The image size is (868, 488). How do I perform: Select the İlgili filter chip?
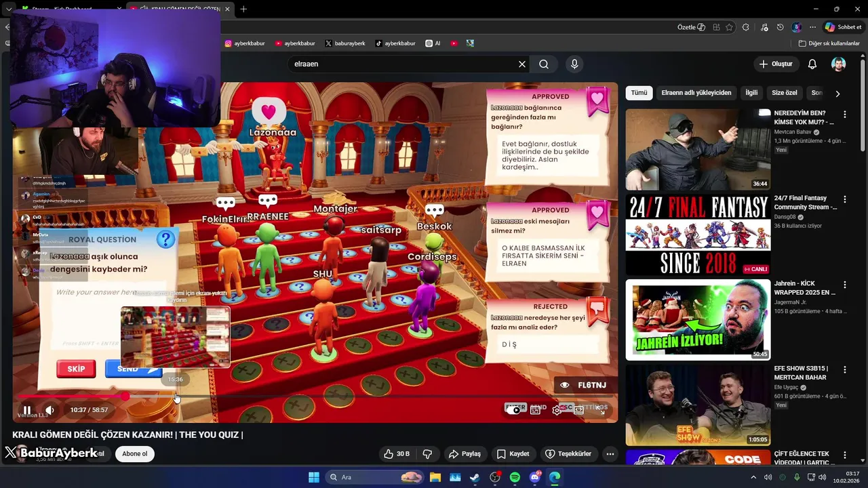pyautogui.click(x=751, y=93)
